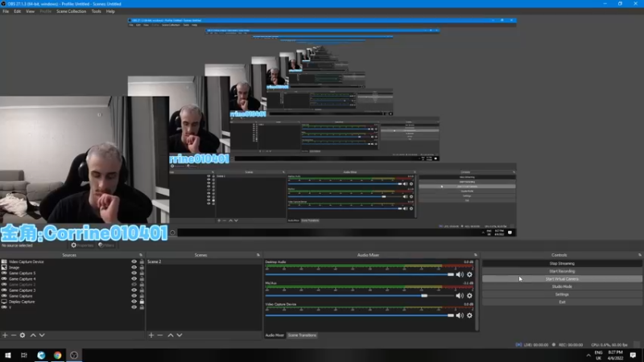Click Exit button in Controls
Viewport: 644px width, 362px height.
562,302
